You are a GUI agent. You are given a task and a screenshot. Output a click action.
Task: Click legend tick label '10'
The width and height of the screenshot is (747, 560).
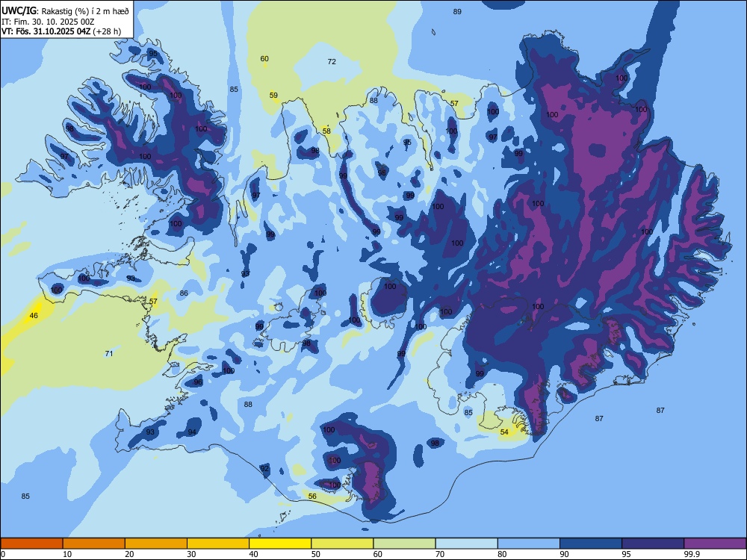click(67, 554)
